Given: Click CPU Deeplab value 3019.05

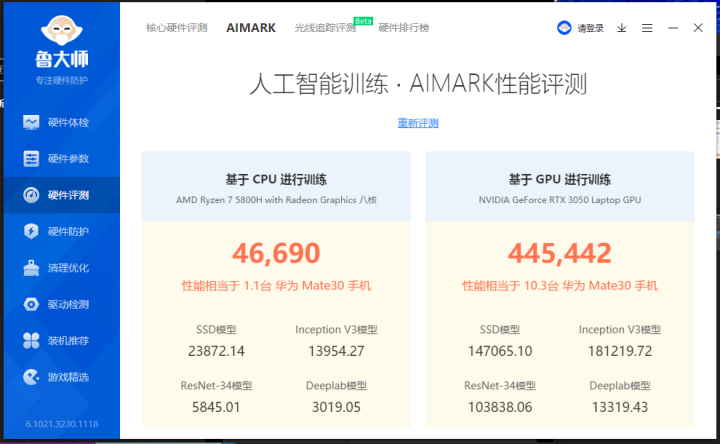Looking at the screenshot, I should (336, 407).
